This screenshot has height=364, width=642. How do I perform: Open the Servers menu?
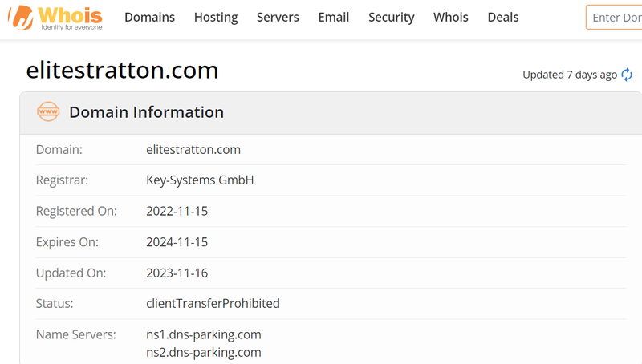click(x=278, y=17)
